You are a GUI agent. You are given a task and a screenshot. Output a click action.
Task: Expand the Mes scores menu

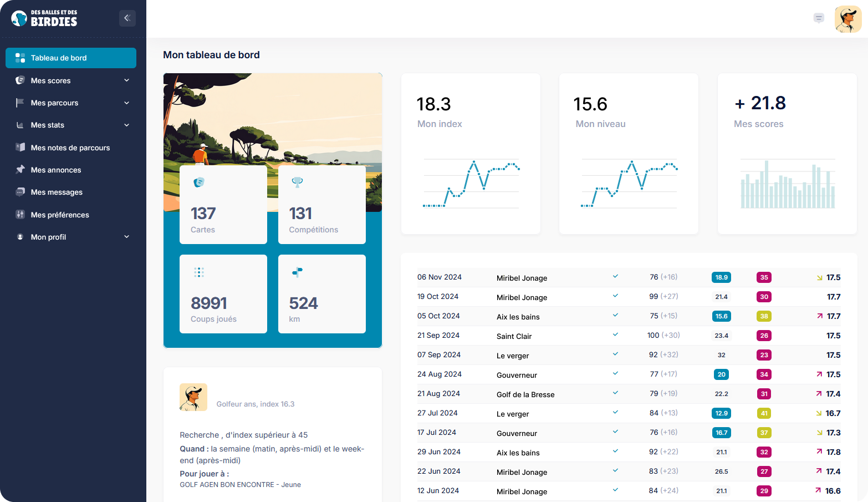click(127, 80)
